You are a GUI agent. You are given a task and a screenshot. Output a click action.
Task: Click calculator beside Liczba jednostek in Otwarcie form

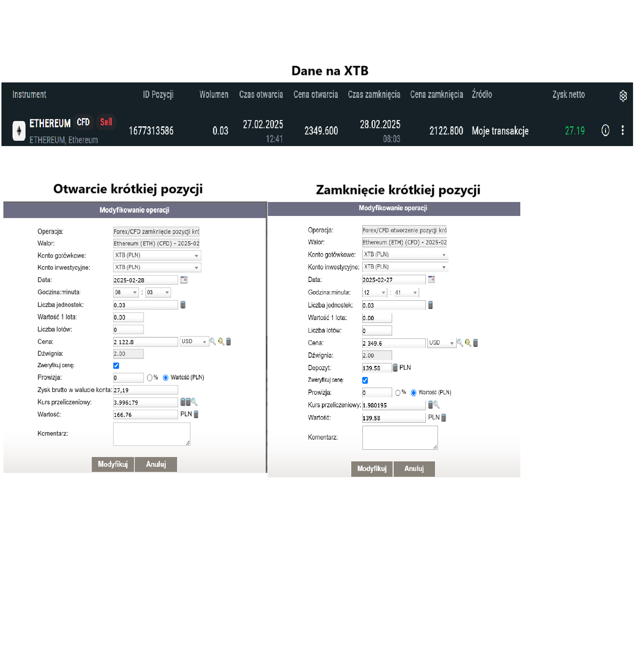click(183, 305)
